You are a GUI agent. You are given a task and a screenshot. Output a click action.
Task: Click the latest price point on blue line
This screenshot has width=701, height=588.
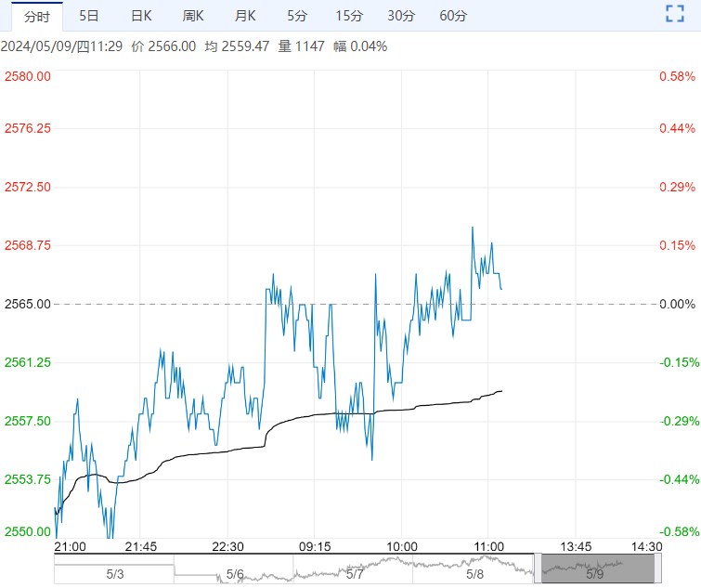(x=501, y=289)
